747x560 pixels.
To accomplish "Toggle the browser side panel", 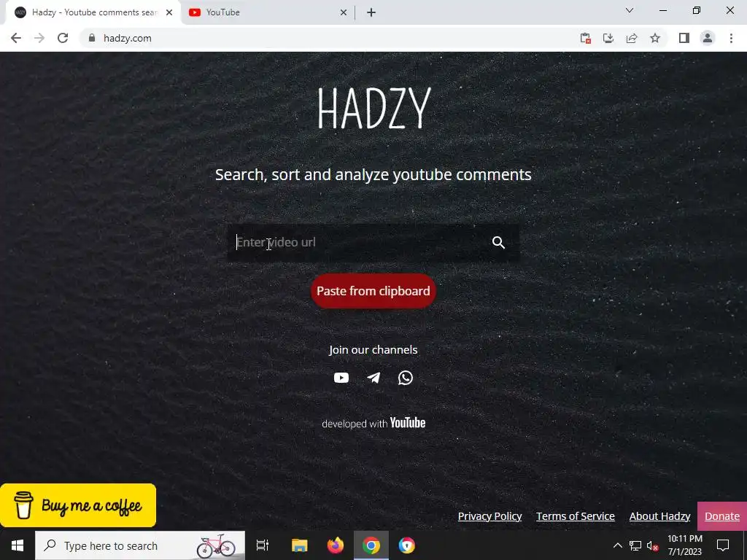I will (684, 38).
